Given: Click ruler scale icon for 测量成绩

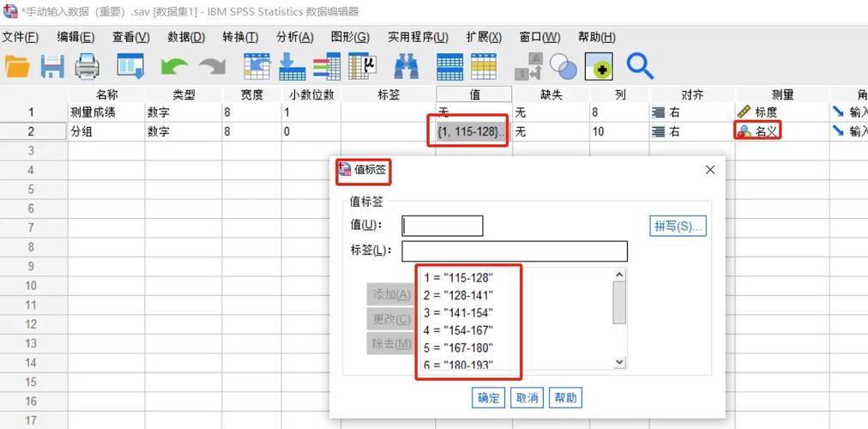Looking at the screenshot, I should [x=744, y=112].
